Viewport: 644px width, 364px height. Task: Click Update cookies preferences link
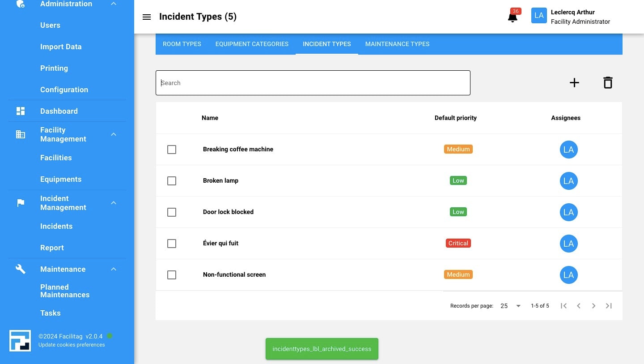click(72, 345)
